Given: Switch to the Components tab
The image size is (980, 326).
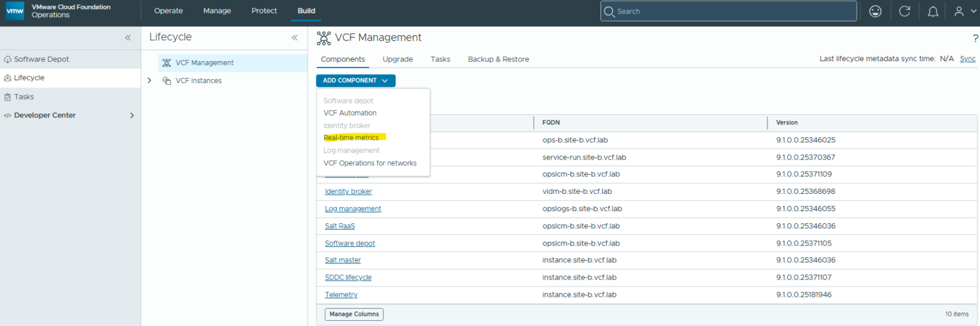Looking at the screenshot, I should click(x=343, y=59).
